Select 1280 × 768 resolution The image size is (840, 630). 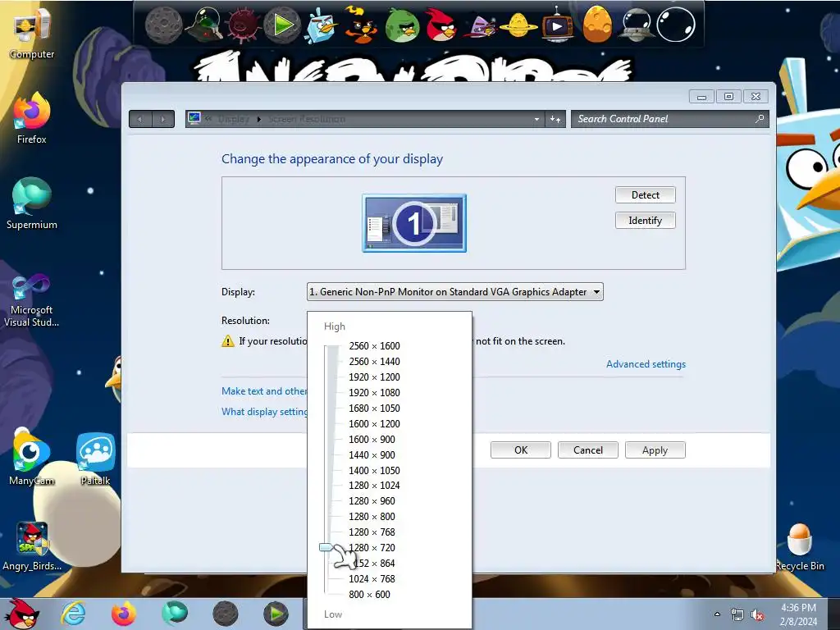tap(372, 532)
